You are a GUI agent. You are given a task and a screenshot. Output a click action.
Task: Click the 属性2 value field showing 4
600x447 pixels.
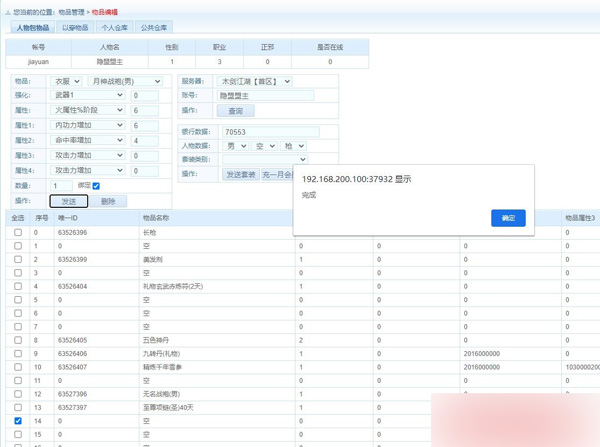click(145, 141)
